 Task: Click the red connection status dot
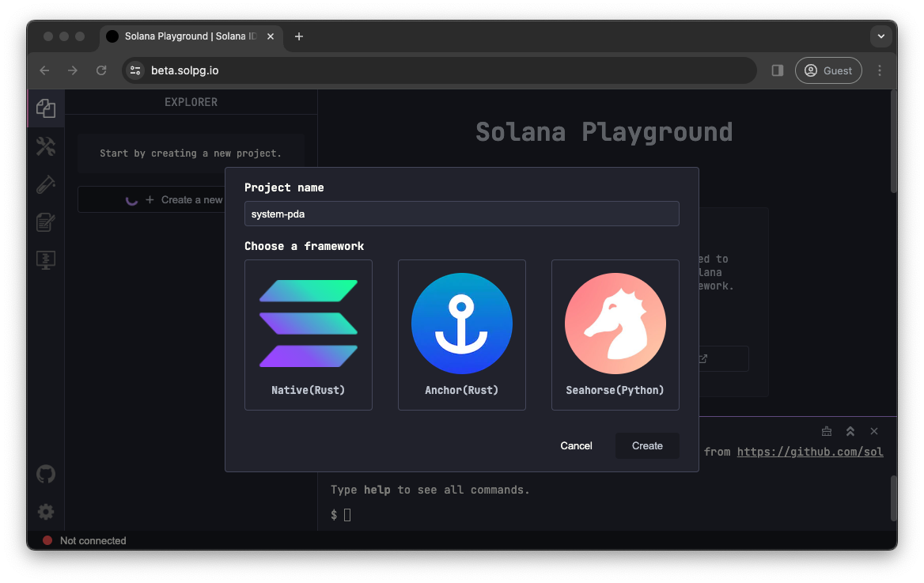coord(47,540)
